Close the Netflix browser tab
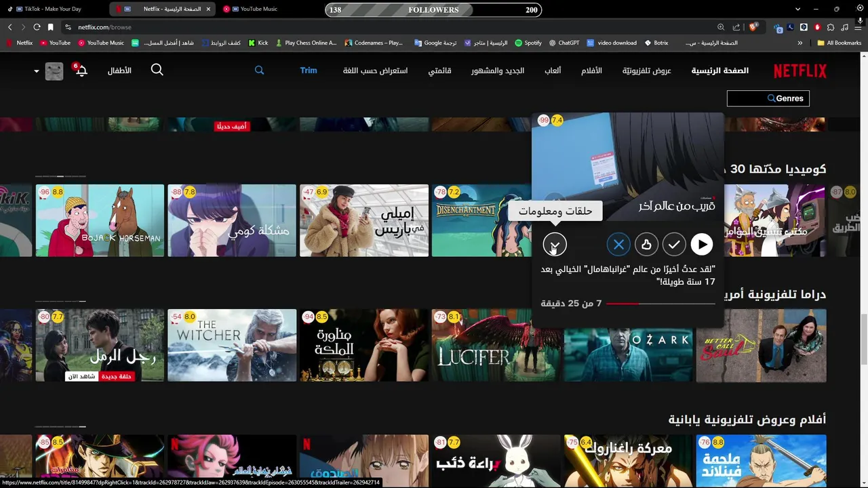The width and height of the screenshot is (868, 488). [208, 9]
